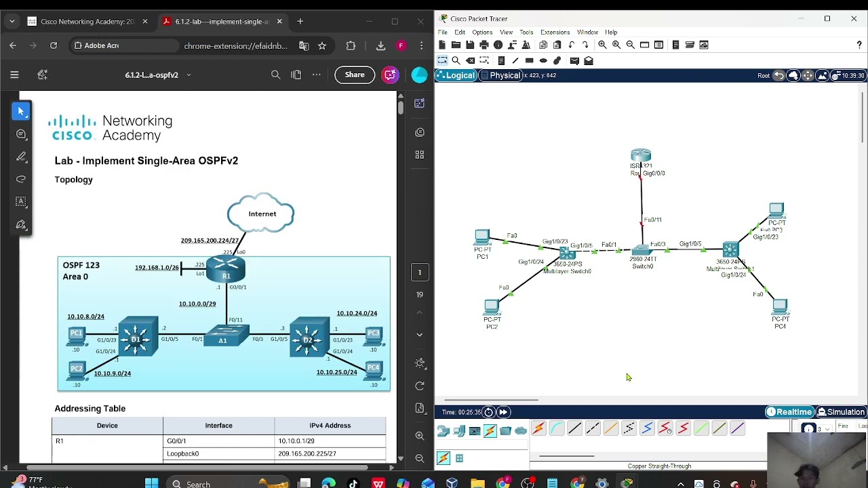Image resolution: width=868 pixels, height=488 pixels.
Task: Zoom out on the Packet Tracer workspace
Action: (631, 45)
